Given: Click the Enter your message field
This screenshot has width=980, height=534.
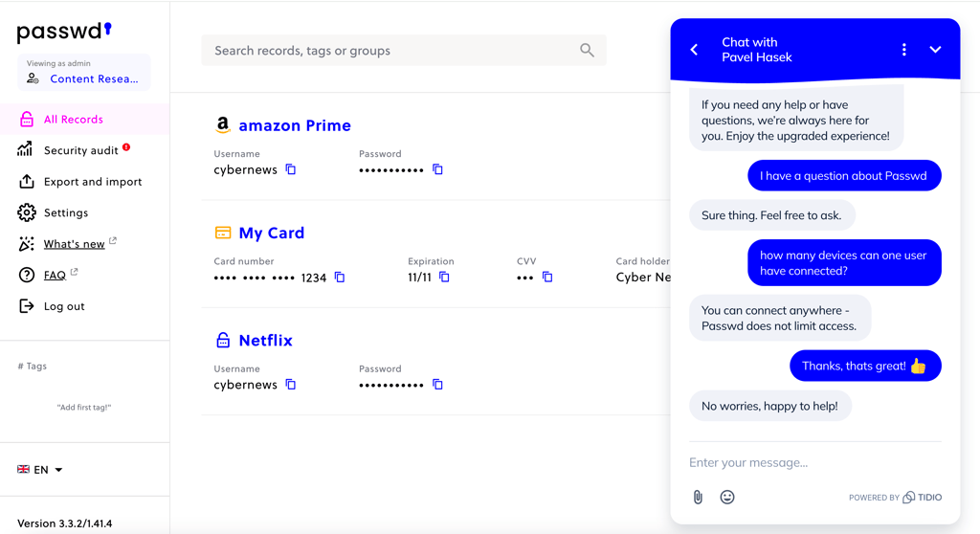Looking at the screenshot, I should (815, 463).
